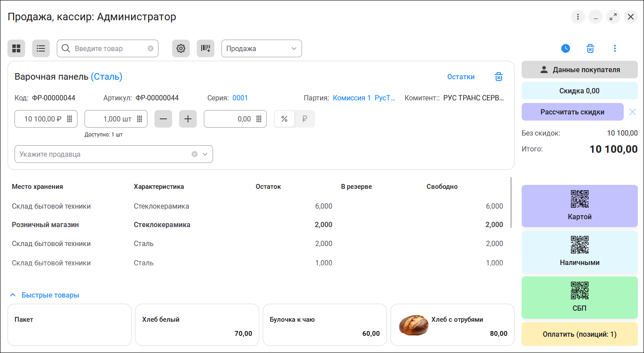Screen dimensions: 644x353
Task: Decrease quantity with minus button
Action: click(163, 119)
